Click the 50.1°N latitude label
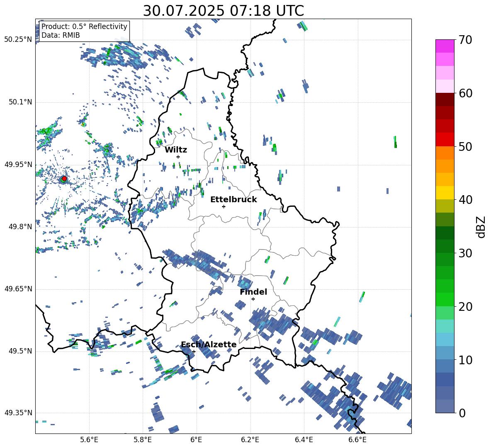This screenshot has height=448, width=491. click(x=21, y=102)
